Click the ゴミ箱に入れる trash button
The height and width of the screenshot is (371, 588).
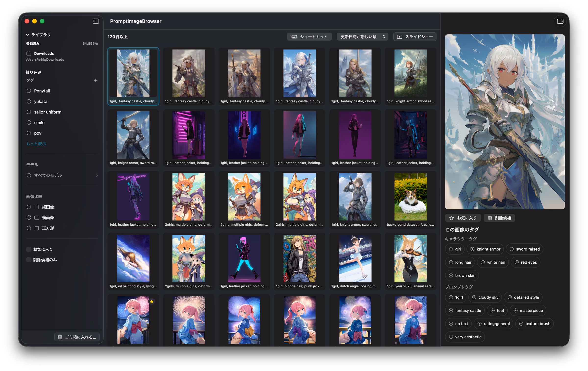[x=77, y=337]
